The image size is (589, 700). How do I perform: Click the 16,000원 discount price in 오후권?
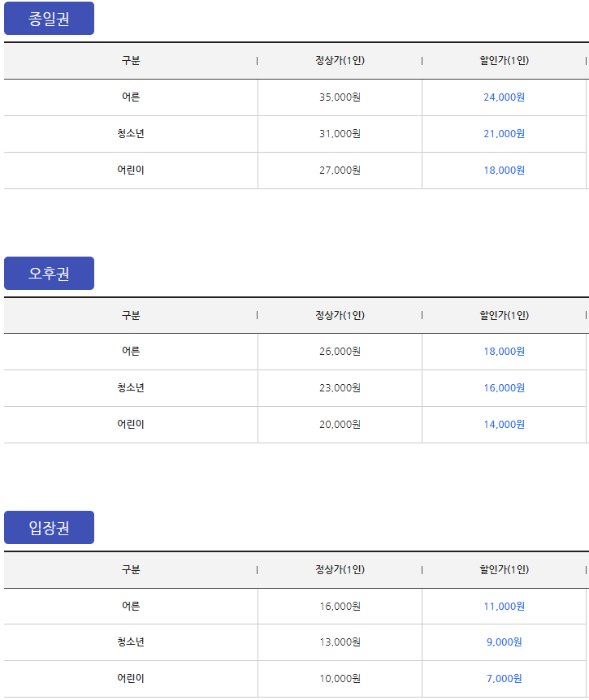(505, 388)
